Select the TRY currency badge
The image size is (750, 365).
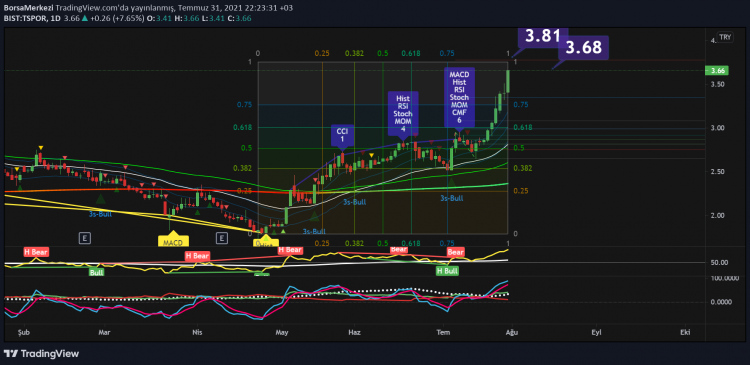[725, 37]
